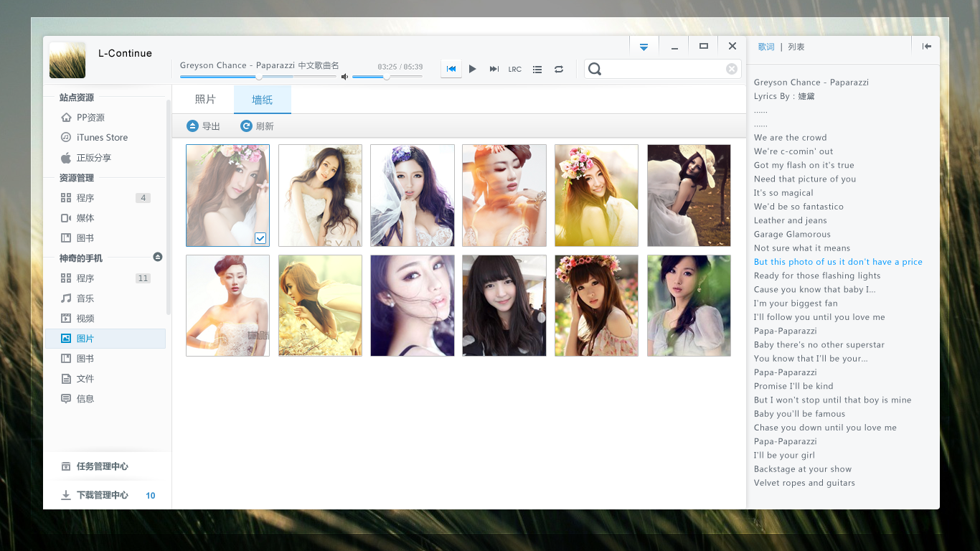The image size is (980, 551).
Task: Click the song progress slider
Action: (x=258, y=76)
